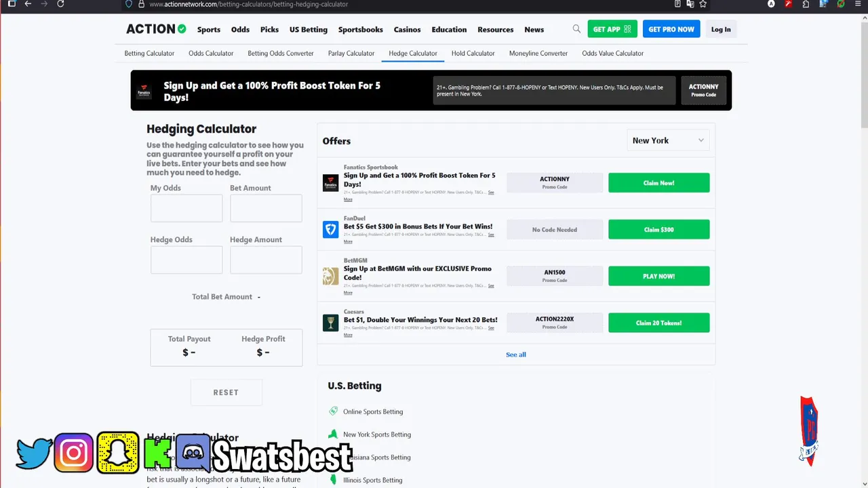Screen dimensions: 868x488
Task: Click the Caesars offer logo
Action: 330,323
